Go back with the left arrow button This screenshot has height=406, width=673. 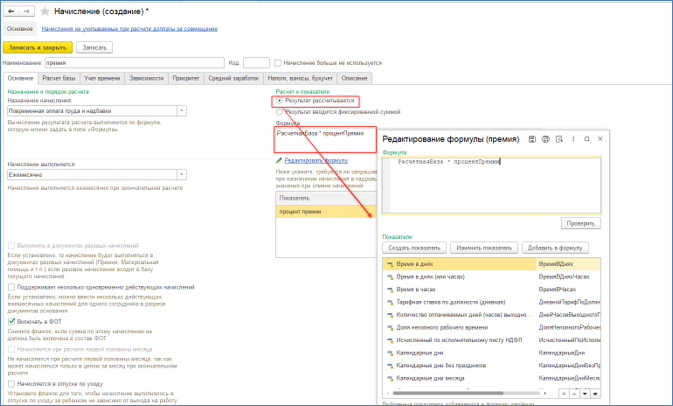pyautogui.click(x=11, y=12)
